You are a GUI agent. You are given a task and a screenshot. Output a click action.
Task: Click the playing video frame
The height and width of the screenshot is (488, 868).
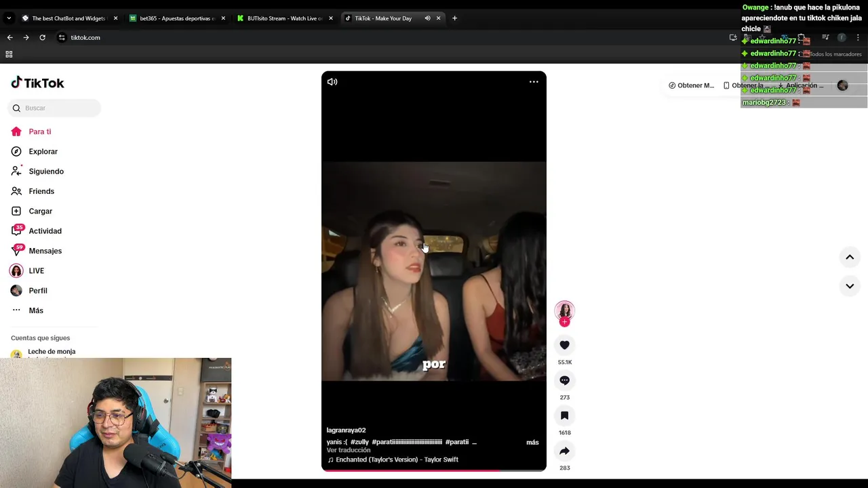click(434, 271)
